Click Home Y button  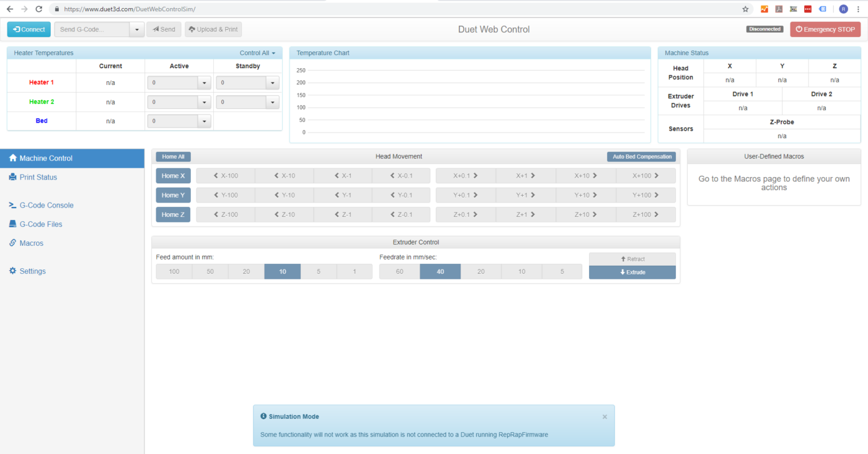(173, 195)
